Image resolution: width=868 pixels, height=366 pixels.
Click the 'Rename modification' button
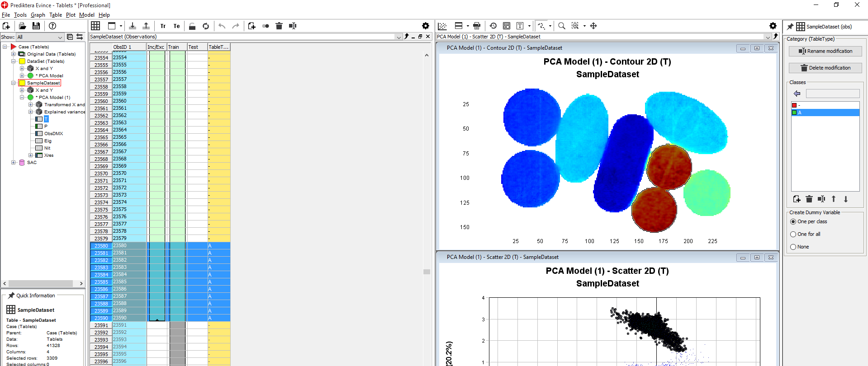click(x=825, y=52)
